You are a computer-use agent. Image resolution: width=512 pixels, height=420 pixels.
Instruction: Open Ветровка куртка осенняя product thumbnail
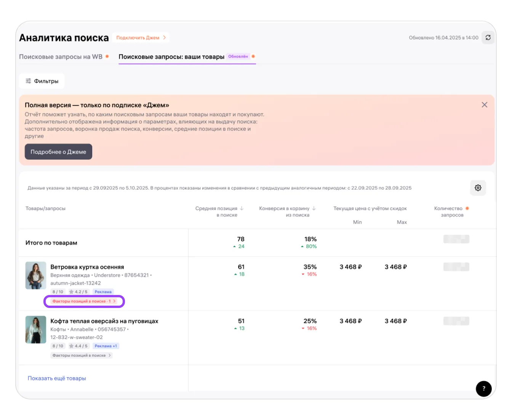pyautogui.click(x=36, y=276)
